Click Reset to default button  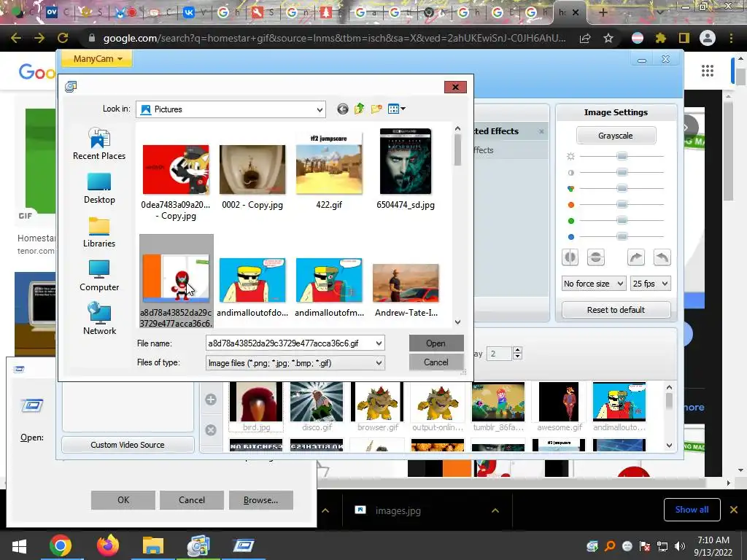616,310
